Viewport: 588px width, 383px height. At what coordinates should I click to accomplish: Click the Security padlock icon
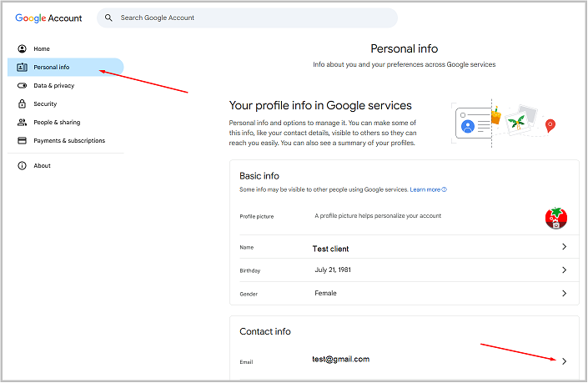[22, 103]
